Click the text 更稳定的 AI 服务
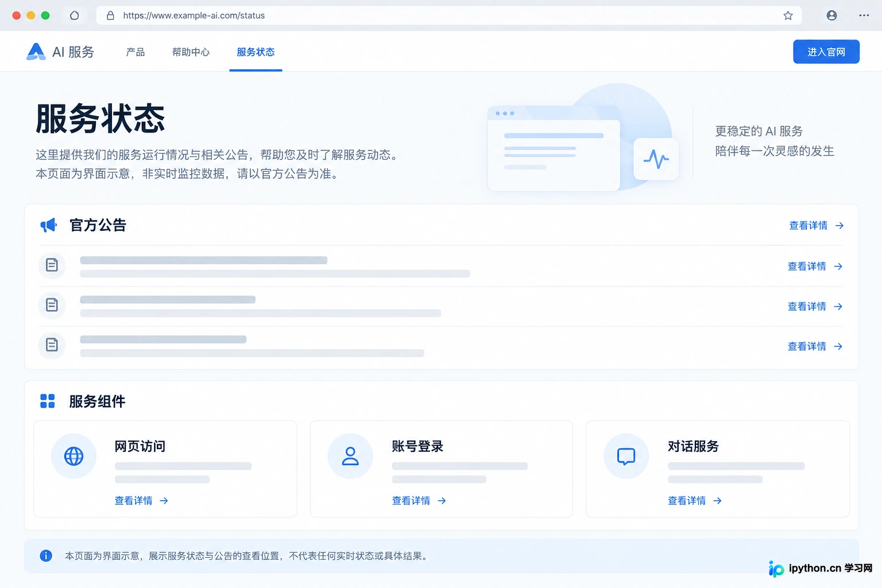This screenshot has height=588, width=882. pos(759,131)
